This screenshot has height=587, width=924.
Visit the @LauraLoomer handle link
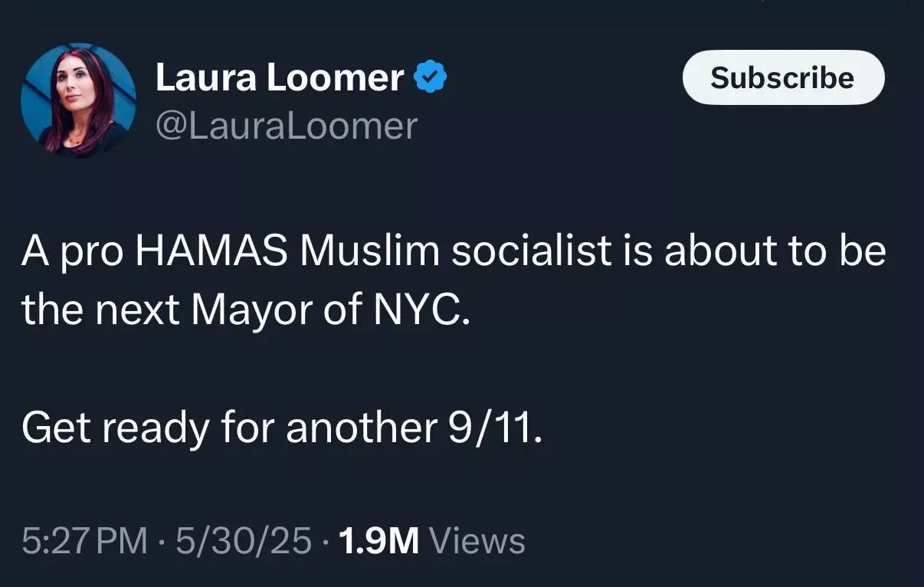point(287,126)
